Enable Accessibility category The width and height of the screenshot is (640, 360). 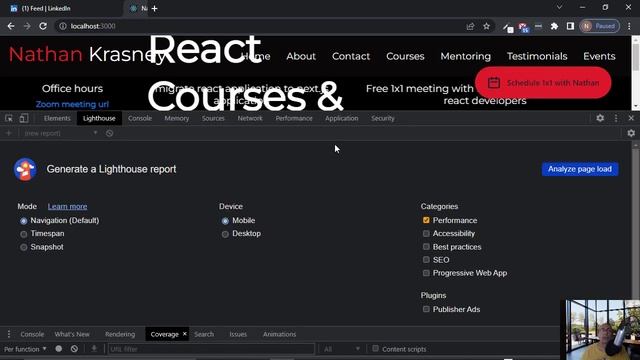pyautogui.click(x=426, y=233)
